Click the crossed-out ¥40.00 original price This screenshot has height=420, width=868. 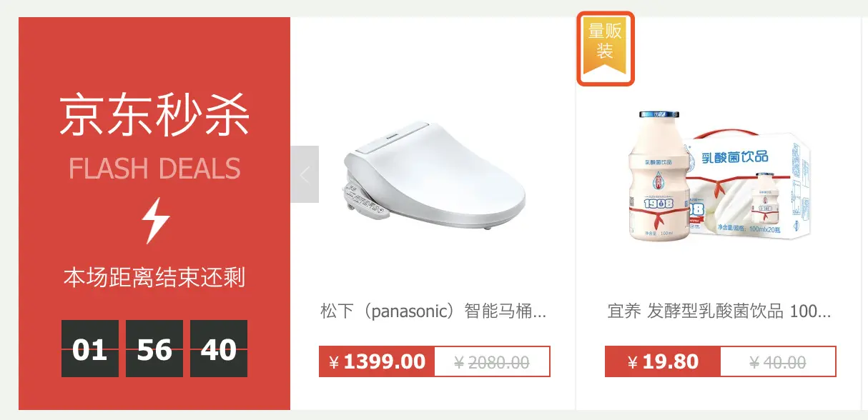pyautogui.click(x=778, y=362)
